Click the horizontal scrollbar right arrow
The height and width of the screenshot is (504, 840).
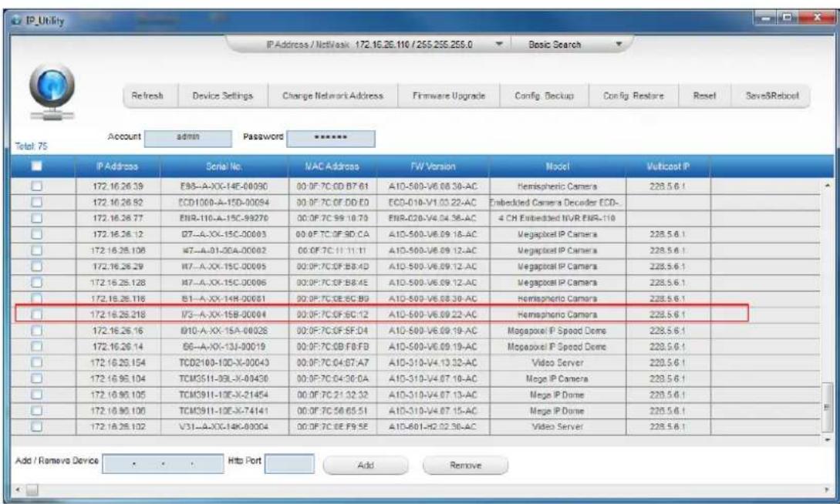coord(828,489)
